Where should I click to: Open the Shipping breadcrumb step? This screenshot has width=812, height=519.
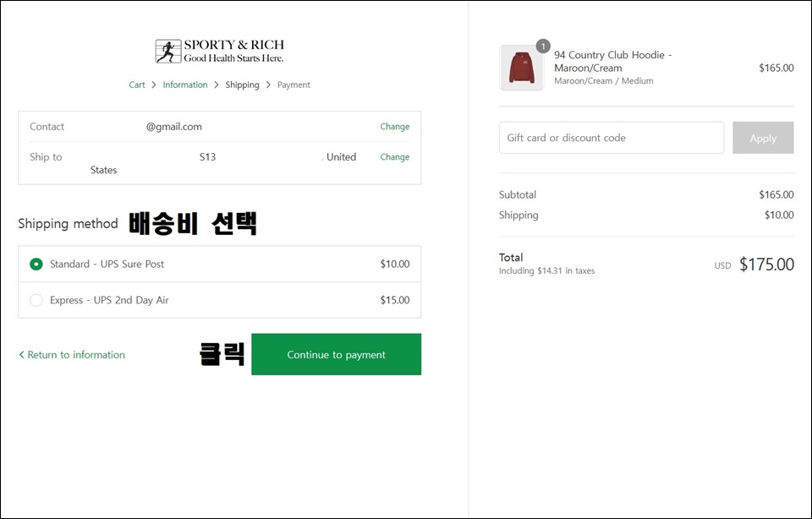click(243, 85)
